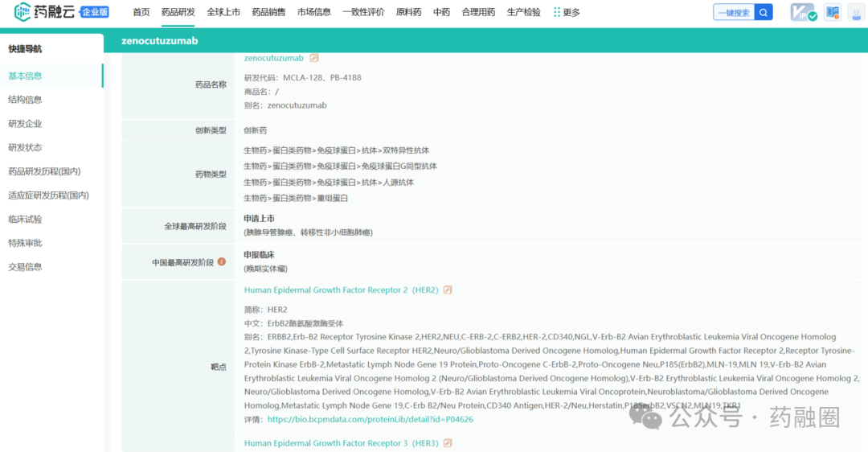This screenshot has width=868, height=452.
Task: Click the VIP badge icon
Action: tap(803, 12)
